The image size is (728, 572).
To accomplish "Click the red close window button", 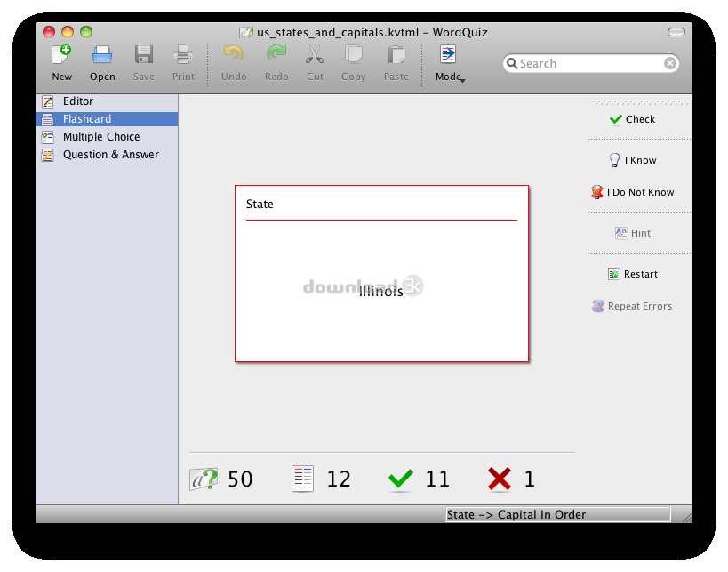I will [49, 32].
